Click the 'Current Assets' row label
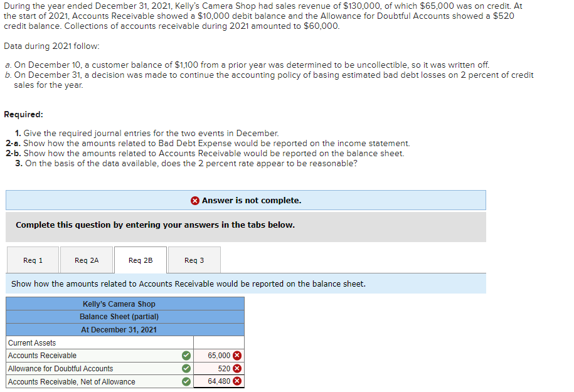The height and width of the screenshot is (392, 574). point(100,342)
